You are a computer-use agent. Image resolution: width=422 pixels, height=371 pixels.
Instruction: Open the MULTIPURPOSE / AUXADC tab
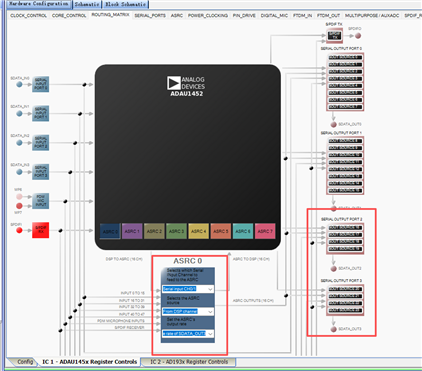tap(372, 16)
